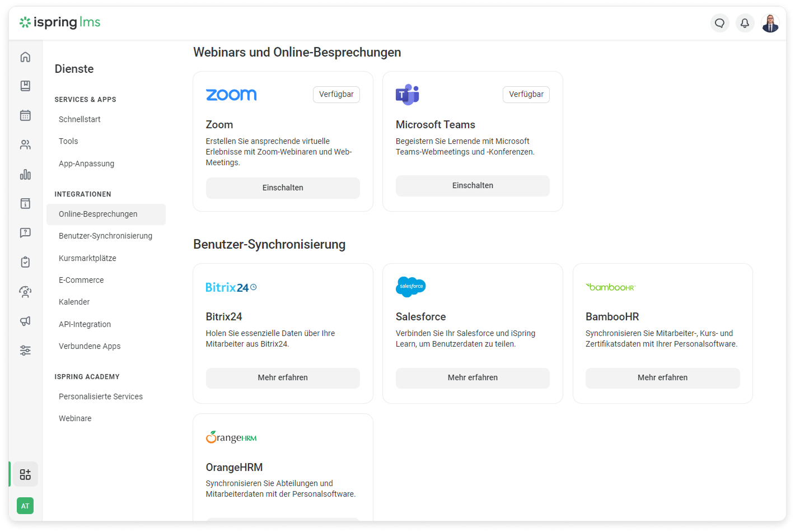Click the megaphone announcements icon
This screenshot has width=795, height=532.
[25, 321]
